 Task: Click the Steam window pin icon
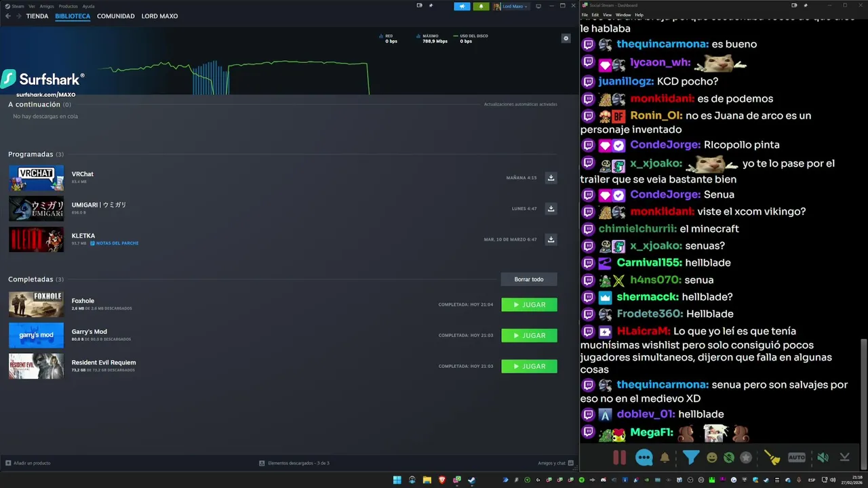click(x=431, y=5)
